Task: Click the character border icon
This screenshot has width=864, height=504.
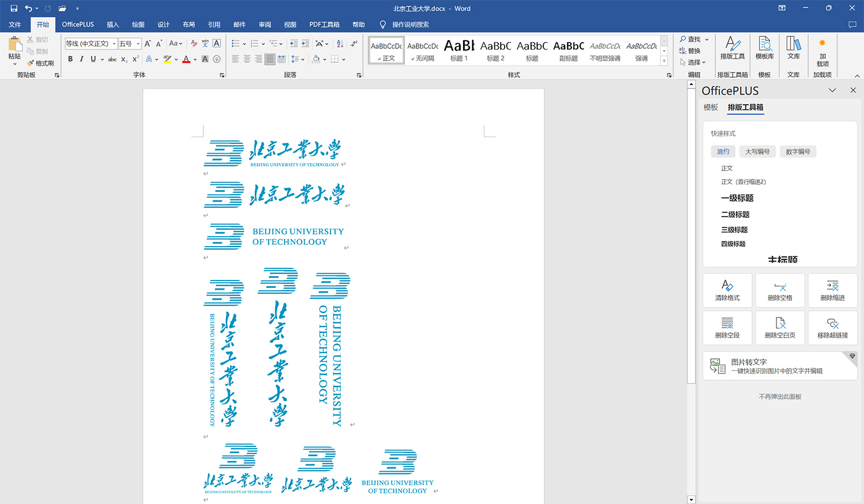Action: click(217, 43)
